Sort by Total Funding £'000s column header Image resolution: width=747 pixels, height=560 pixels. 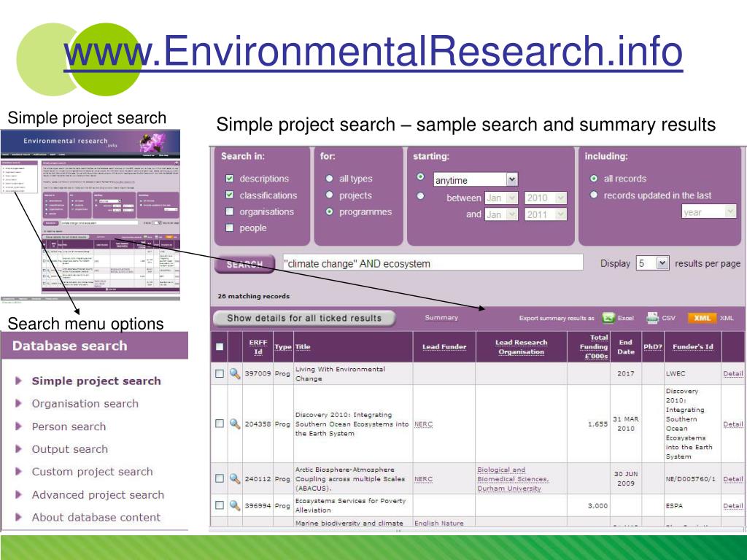593,346
